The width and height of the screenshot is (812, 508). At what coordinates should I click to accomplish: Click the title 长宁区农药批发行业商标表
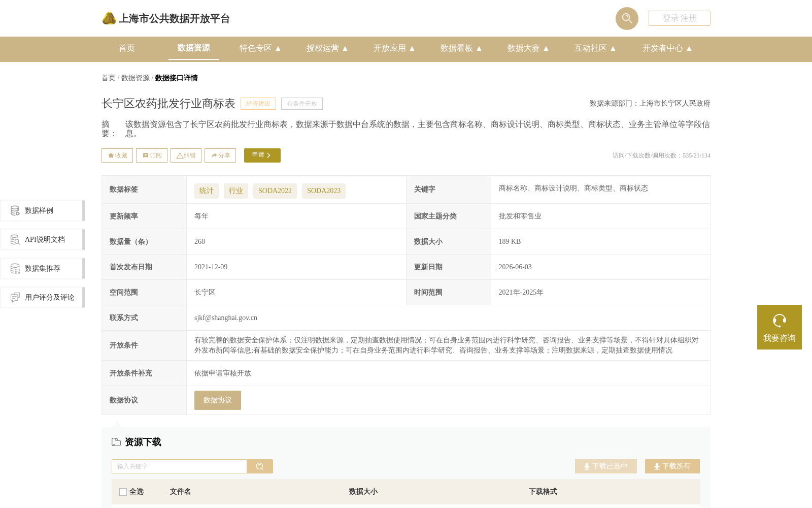click(168, 104)
